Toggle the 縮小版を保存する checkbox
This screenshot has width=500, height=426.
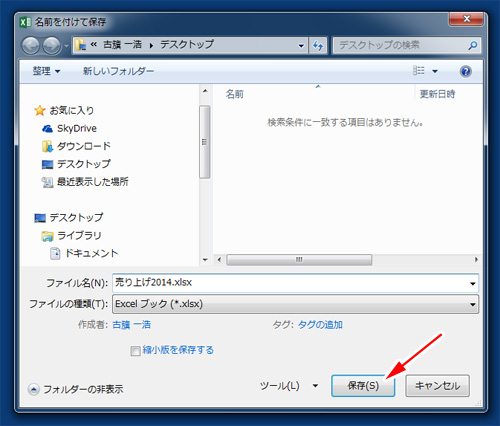(135, 351)
